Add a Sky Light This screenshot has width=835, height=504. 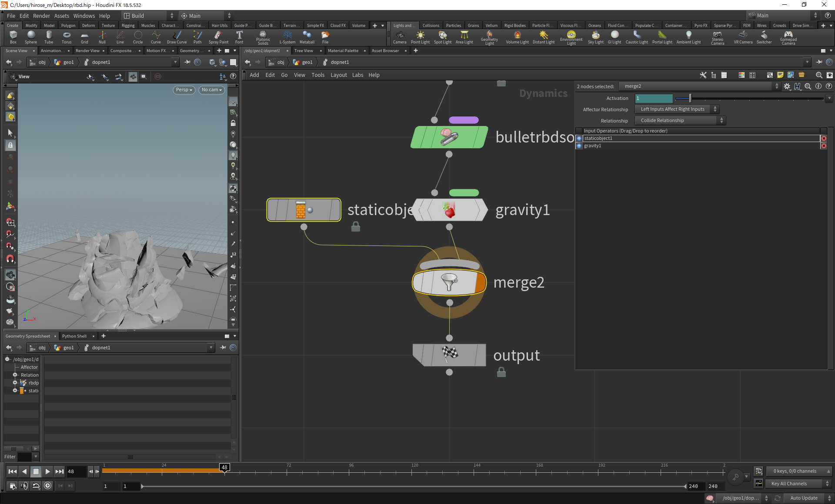(x=596, y=37)
